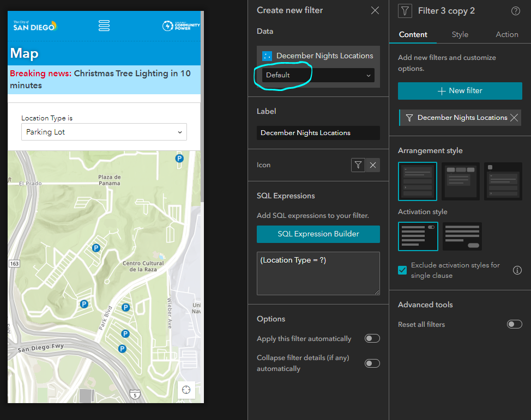Click the info icon beside exclude activation styles
The width and height of the screenshot is (531, 420).
click(517, 270)
